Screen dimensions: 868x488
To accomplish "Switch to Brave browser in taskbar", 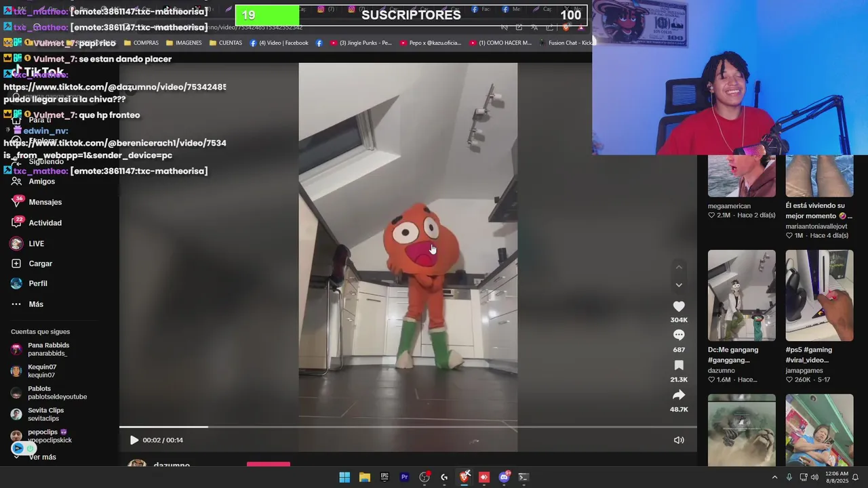I will click(x=465, y=477).
